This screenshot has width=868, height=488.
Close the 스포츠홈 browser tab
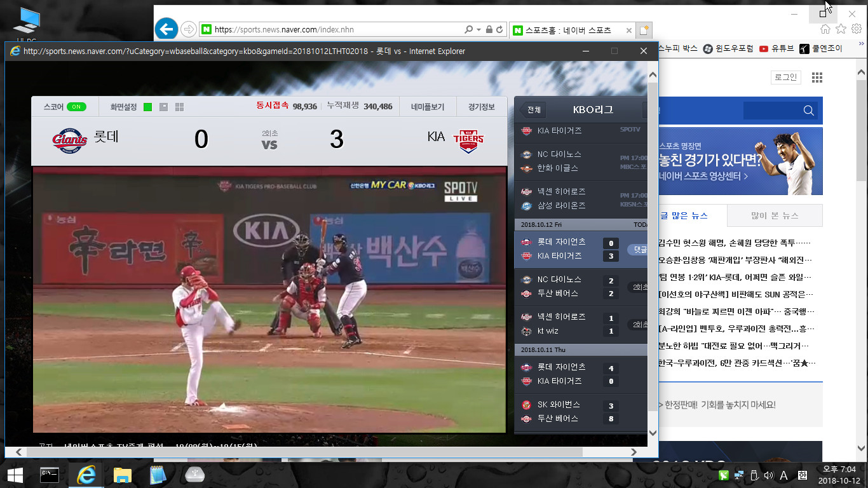click(x=629, y=30)
